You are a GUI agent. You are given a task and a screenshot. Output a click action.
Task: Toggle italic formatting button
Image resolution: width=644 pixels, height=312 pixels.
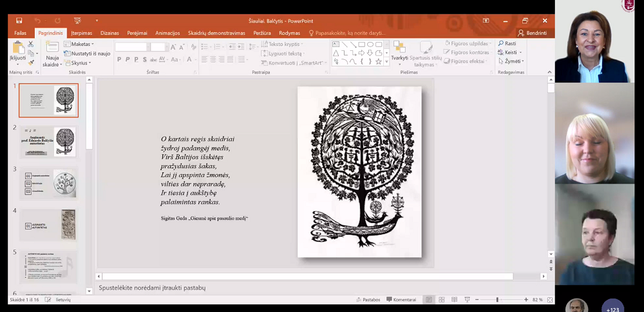tap(128, 59)
